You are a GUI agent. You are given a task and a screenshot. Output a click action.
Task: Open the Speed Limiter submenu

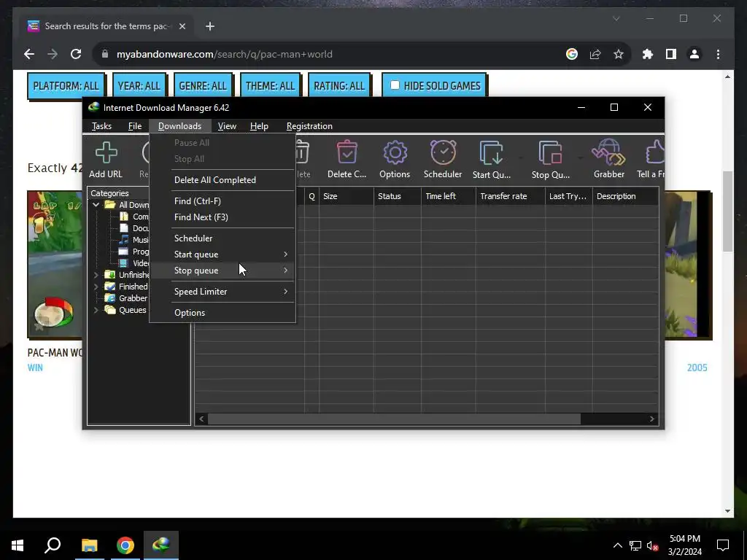click(x=222, y=292)
